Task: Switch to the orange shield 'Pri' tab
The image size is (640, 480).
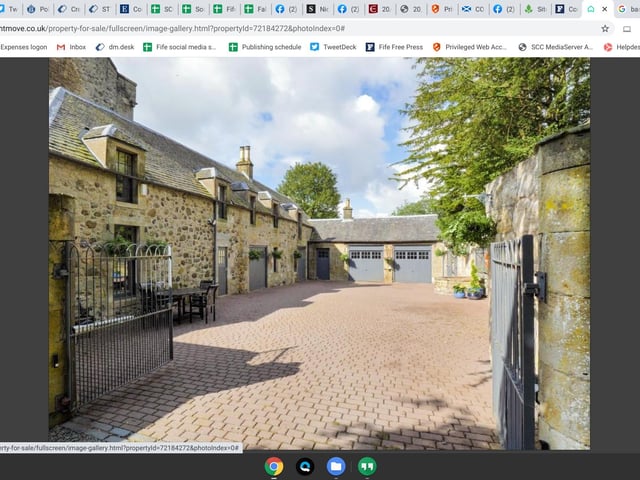Action: click(x=442, y=9)
